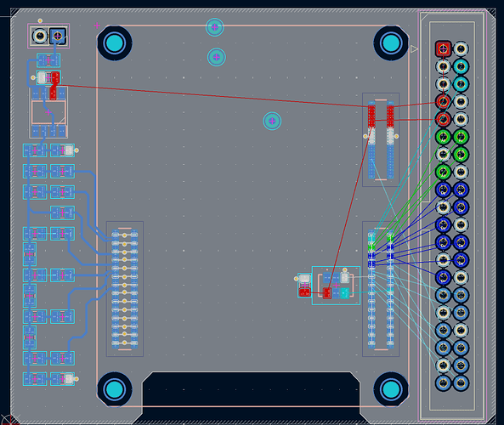Select the upper cyan pad in the header's right column
Screen dimensions: 504x425
(x=461, y=66)
